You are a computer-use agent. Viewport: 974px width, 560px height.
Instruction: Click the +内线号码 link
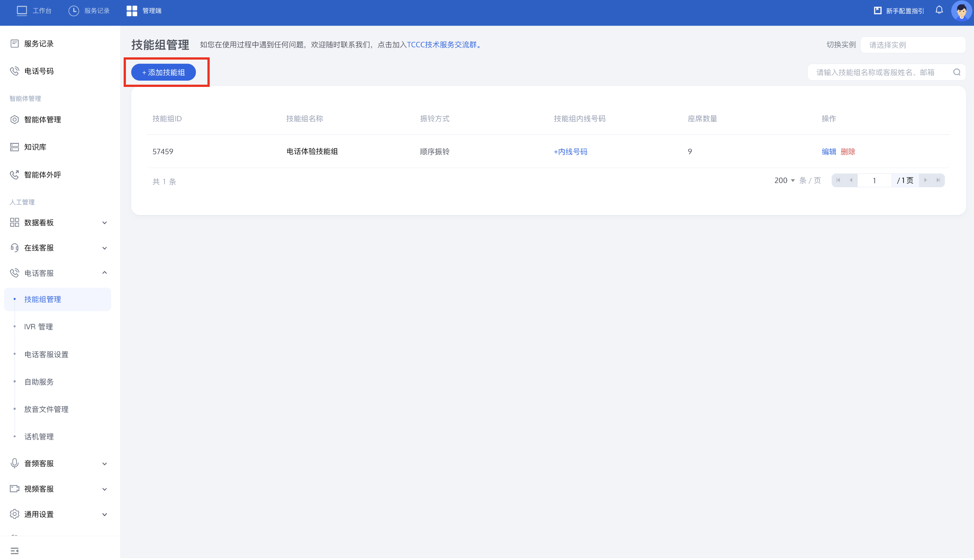click(570, 151)
